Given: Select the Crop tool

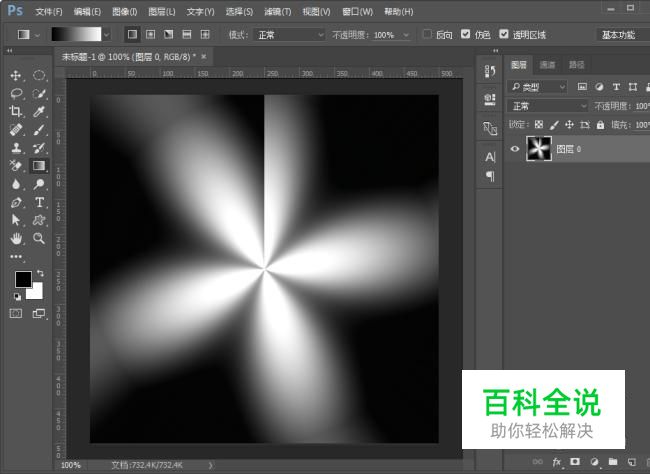Looking at the screenshot, I should click(x=16, y=111).
